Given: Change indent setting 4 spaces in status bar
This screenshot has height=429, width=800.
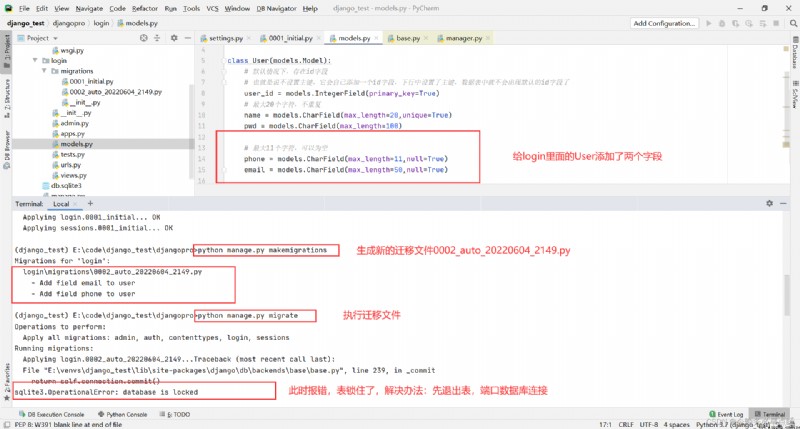Looking at the screenshot, I should (x=677, y=424).
